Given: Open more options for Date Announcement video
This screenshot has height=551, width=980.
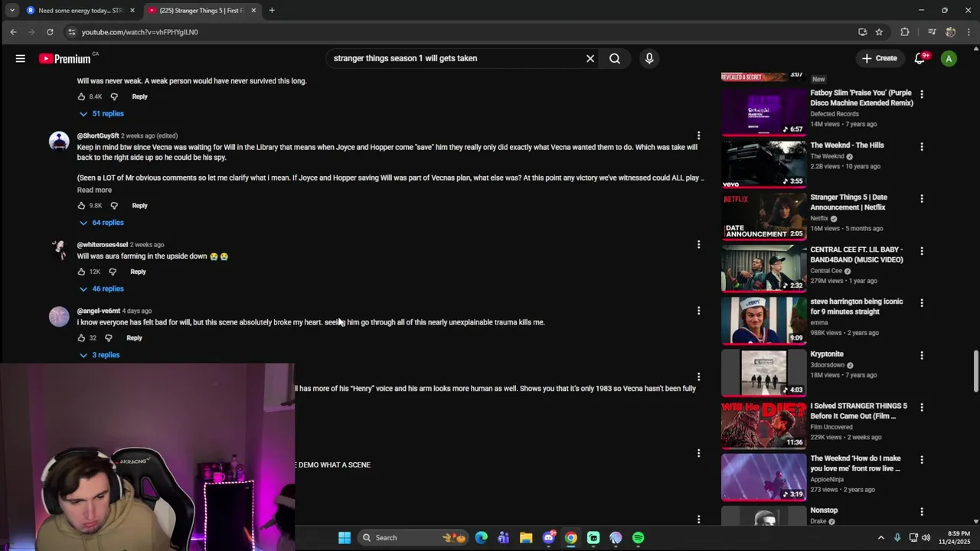Looking at the screenshot, I should coord(922,198).
